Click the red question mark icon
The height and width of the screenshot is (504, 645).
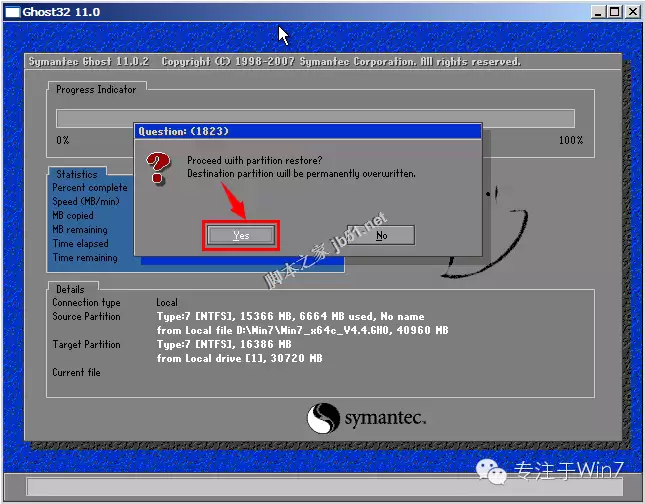pos(158,167)
